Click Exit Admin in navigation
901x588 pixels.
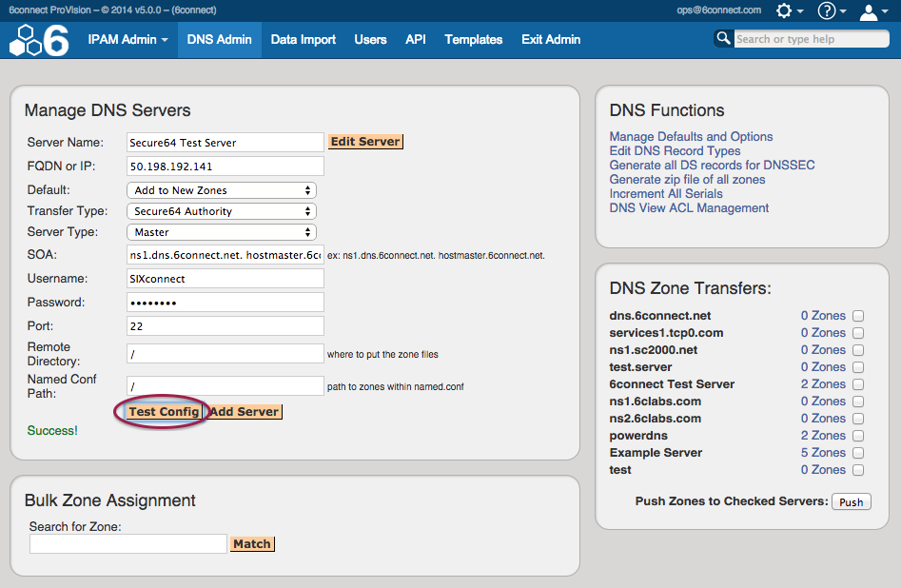[x=551, y=40]
